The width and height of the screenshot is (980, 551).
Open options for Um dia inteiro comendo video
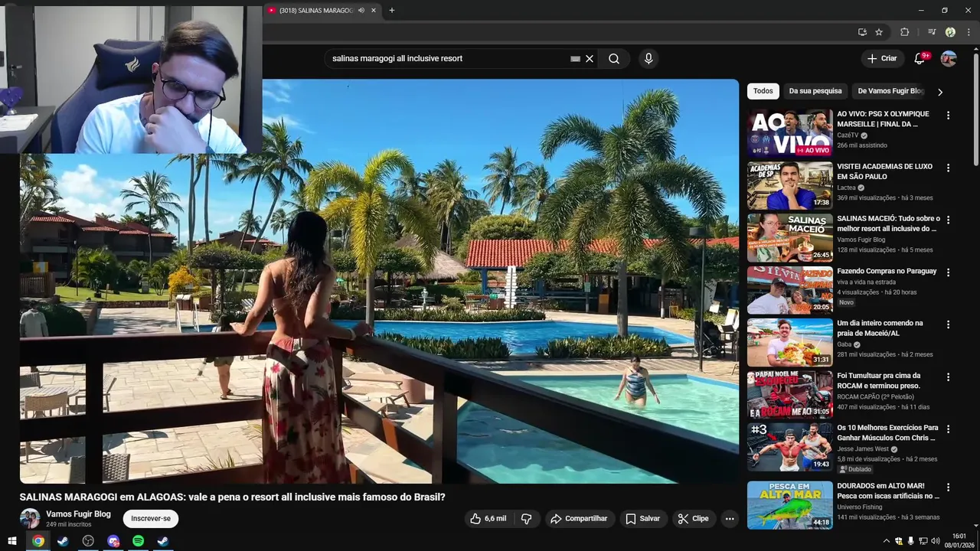coord(948,324)
